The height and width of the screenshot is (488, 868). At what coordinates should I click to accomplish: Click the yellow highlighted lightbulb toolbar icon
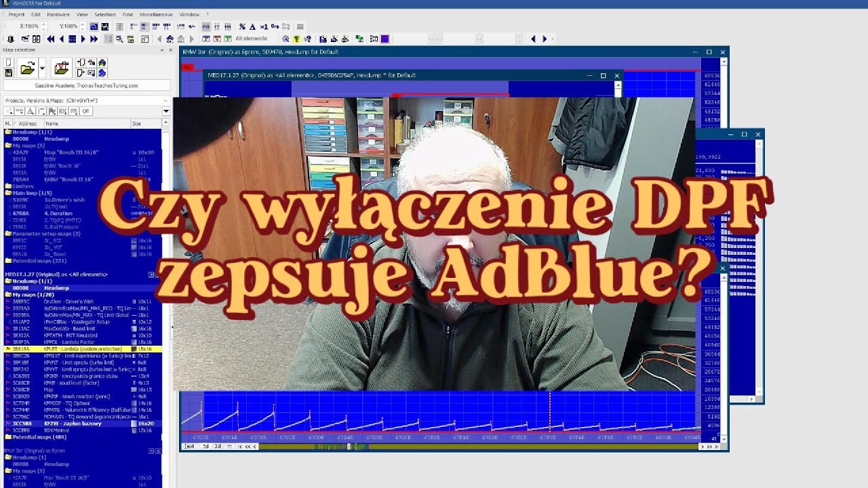click(x=296, y=39)
